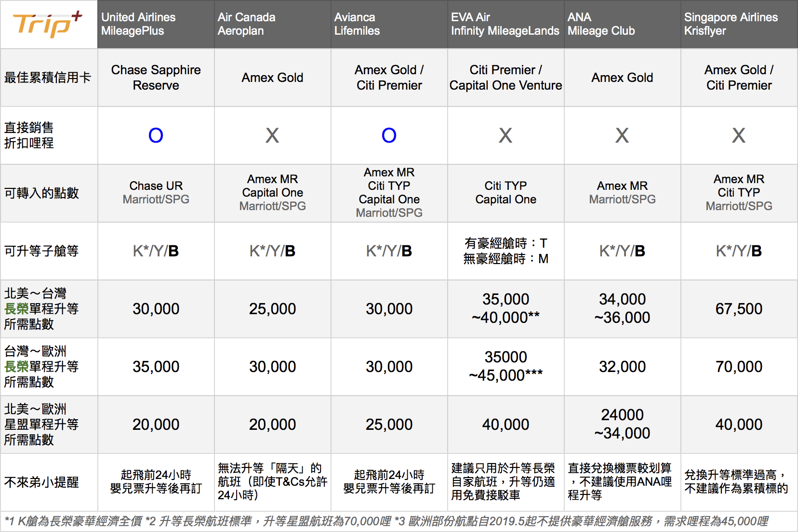Click the 最佳累積信用卡 row label
The height and width of the screenshot is (532, 798).
tap(47, 78)
